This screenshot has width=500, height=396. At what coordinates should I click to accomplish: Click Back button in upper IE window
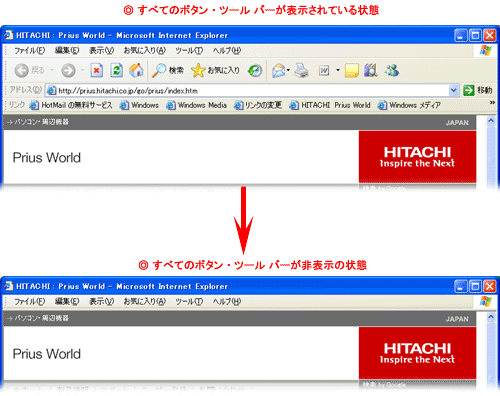coord(29,70)
